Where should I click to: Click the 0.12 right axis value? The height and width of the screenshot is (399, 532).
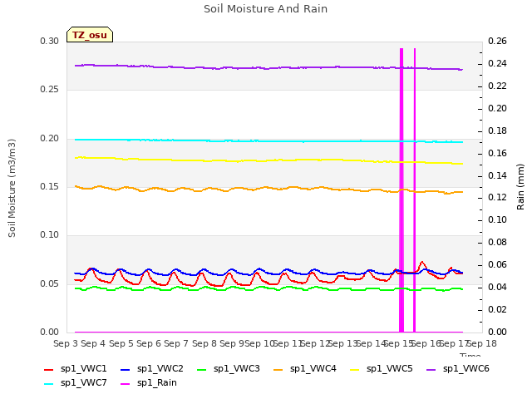pos(497,198)
